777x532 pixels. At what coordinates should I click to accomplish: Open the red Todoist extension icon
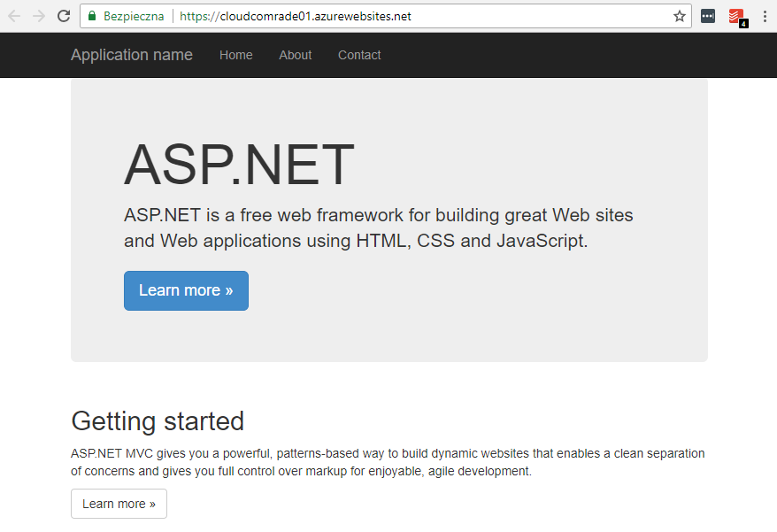(x=737, y=17)
